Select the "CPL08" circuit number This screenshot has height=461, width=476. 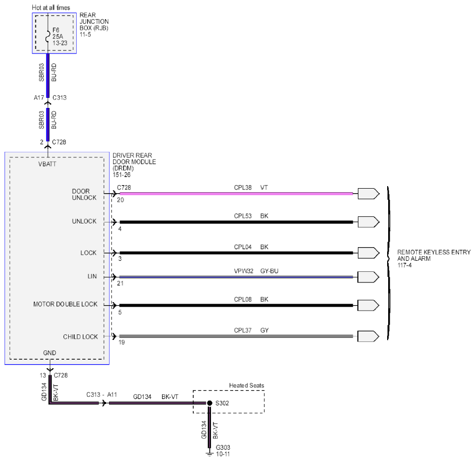pyautogui.click(x=243, y=299)
